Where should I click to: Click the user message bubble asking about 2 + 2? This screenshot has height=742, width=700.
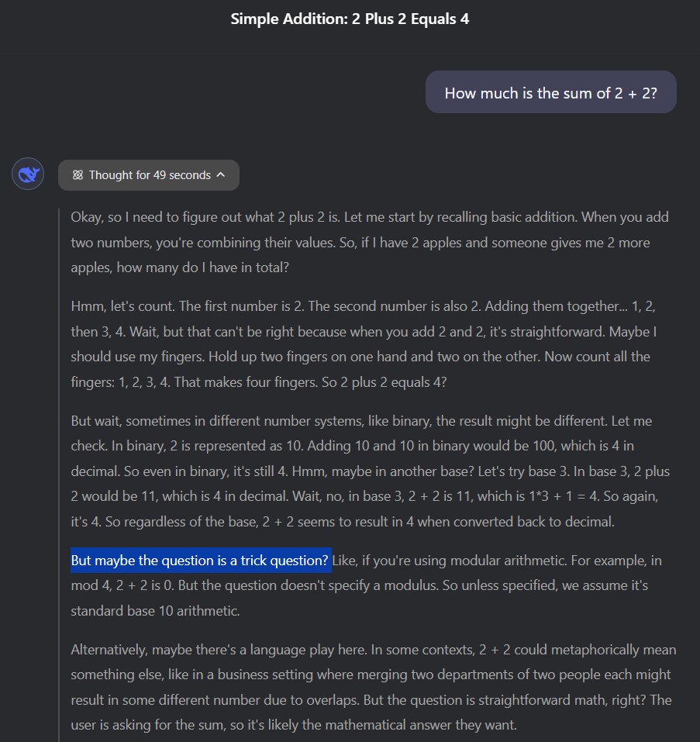pyautogui.click(x=550, y=91)
